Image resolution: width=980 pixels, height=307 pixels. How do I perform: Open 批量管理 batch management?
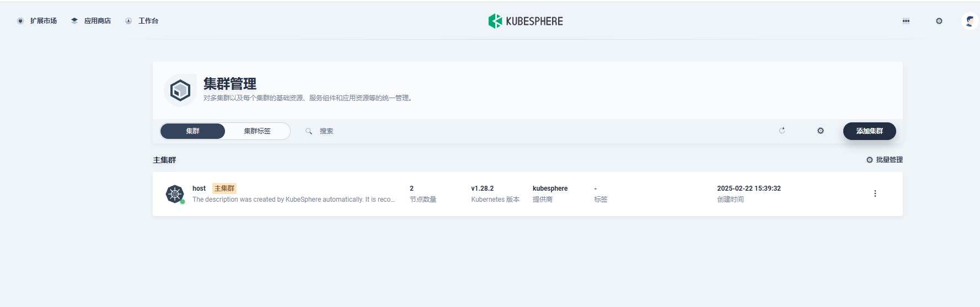click(884, 160)
